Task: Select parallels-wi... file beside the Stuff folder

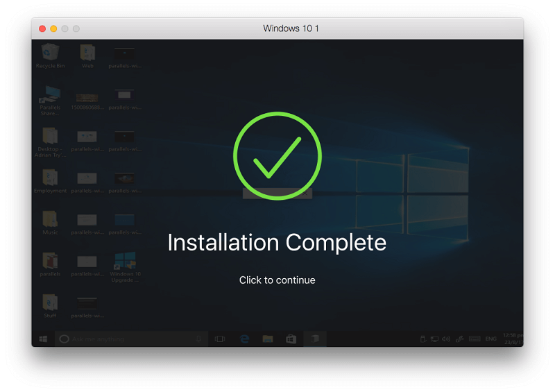Action: 87,307
